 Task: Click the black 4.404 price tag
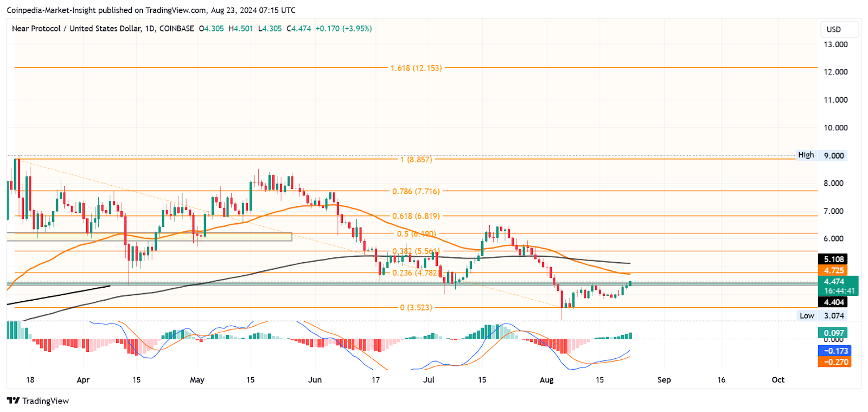tap(833, 302)
